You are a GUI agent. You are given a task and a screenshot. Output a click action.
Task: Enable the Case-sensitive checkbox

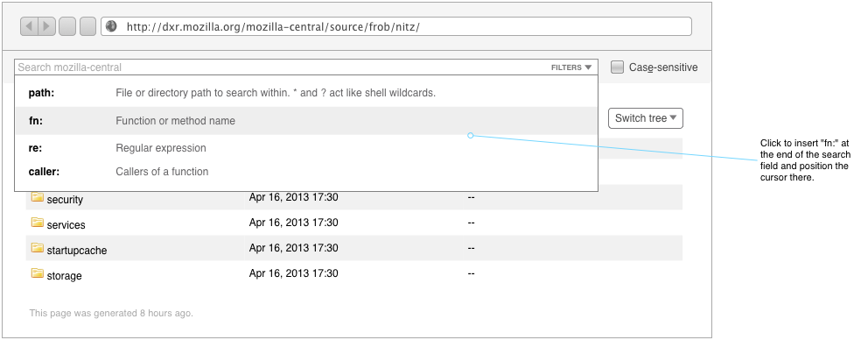coord(617,67)
